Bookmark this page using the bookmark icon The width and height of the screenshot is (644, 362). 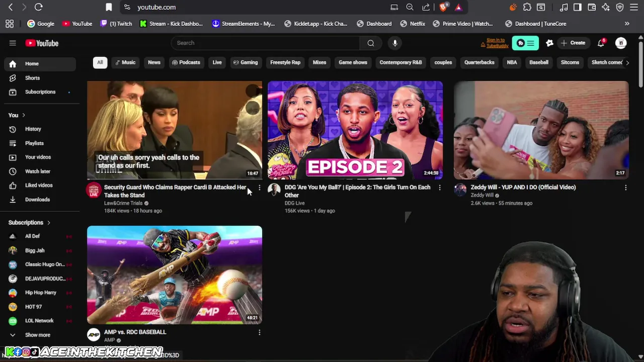pos(109,7)
